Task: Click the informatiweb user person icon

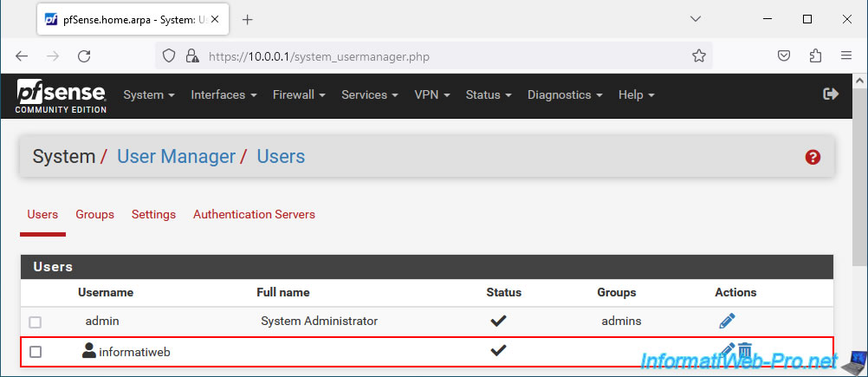Action: tap(88, 350)
